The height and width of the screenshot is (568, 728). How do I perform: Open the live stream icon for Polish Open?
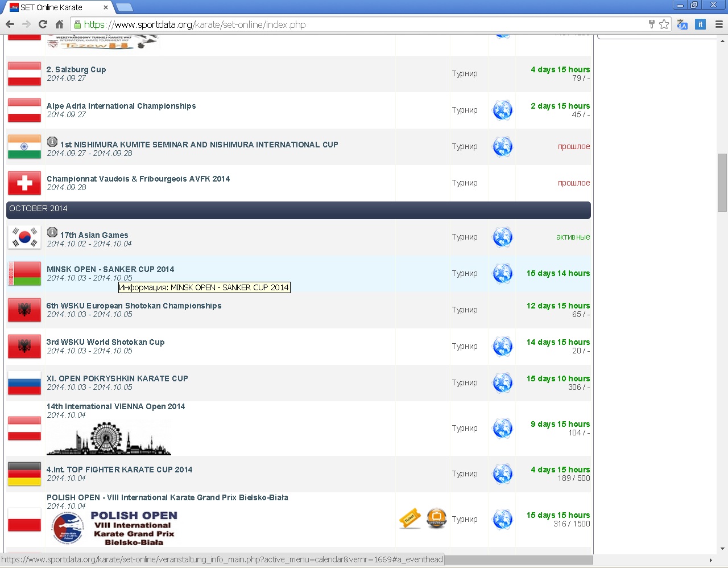(437, 518)
